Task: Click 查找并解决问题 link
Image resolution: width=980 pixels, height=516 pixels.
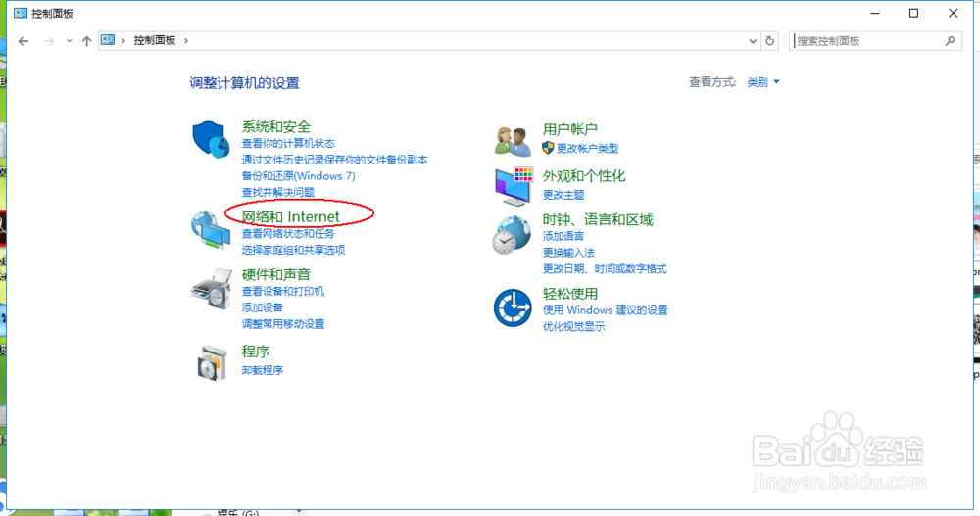Action: pyautogui.click(x=278, y=193)
